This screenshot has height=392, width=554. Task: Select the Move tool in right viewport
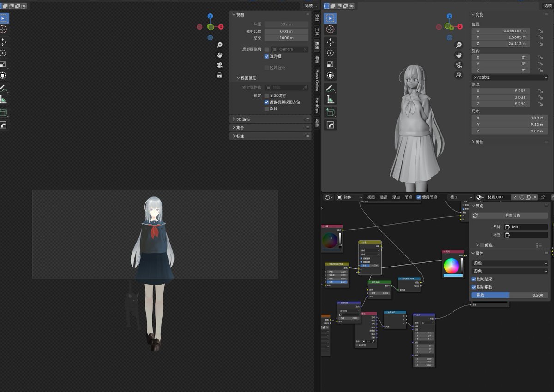tap(330, 42)
